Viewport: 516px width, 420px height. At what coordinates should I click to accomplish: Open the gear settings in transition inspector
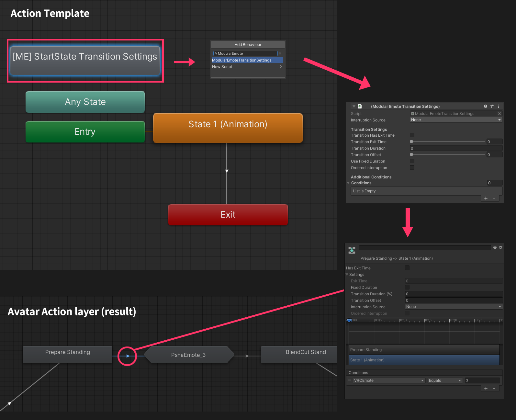[501, 247]
